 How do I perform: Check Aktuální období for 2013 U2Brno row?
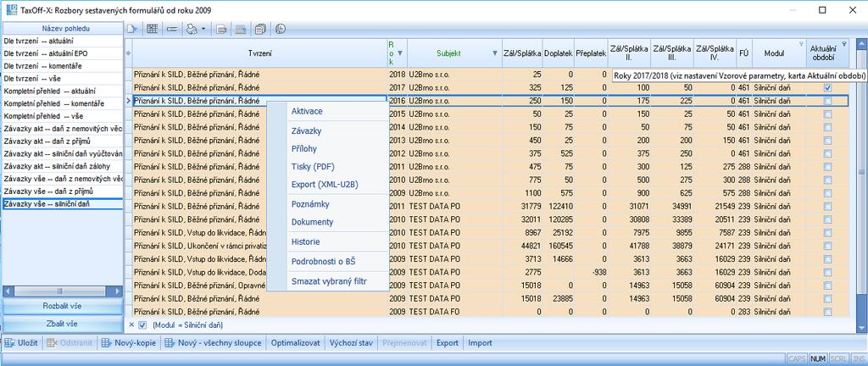pyautogui.click(x=827, y=141)
